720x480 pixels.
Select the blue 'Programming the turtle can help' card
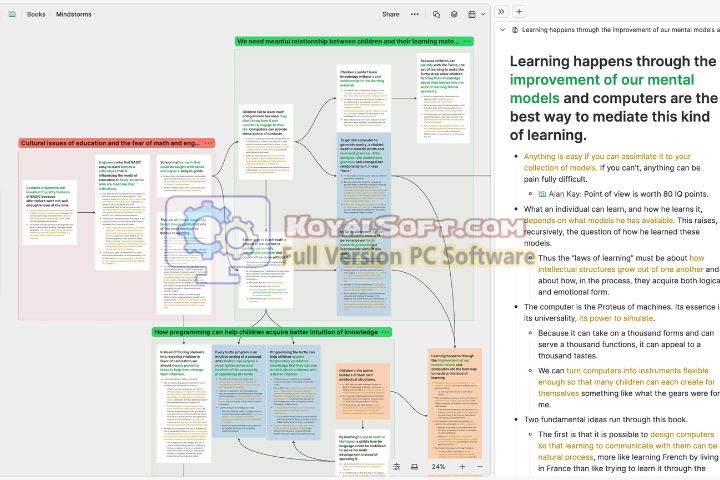click(293, 393)
